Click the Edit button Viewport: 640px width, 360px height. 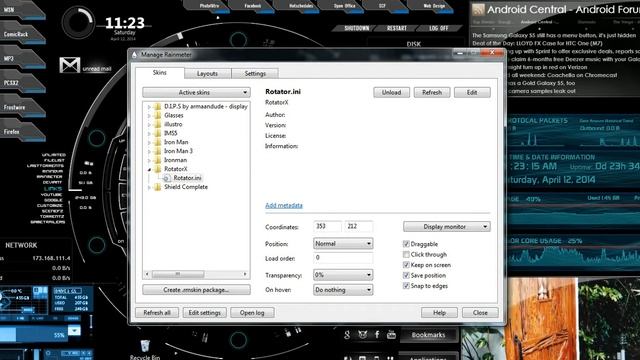pyautogui.click(x=472, y=93)
